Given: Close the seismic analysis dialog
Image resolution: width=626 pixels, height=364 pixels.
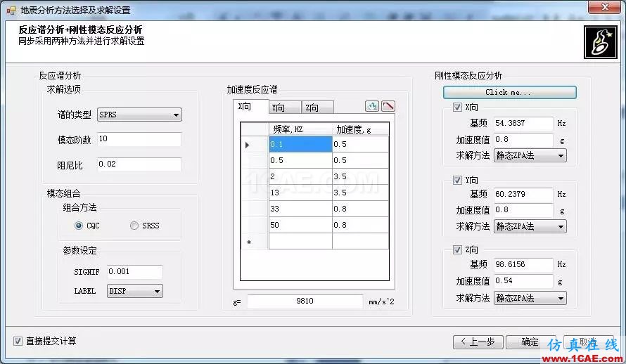Looking at the screenshot, I should coord(605,7).
